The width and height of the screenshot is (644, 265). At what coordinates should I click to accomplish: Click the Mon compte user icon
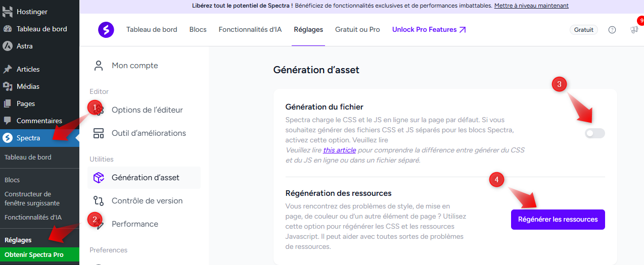pyautogui.click(x=99, y=66)
